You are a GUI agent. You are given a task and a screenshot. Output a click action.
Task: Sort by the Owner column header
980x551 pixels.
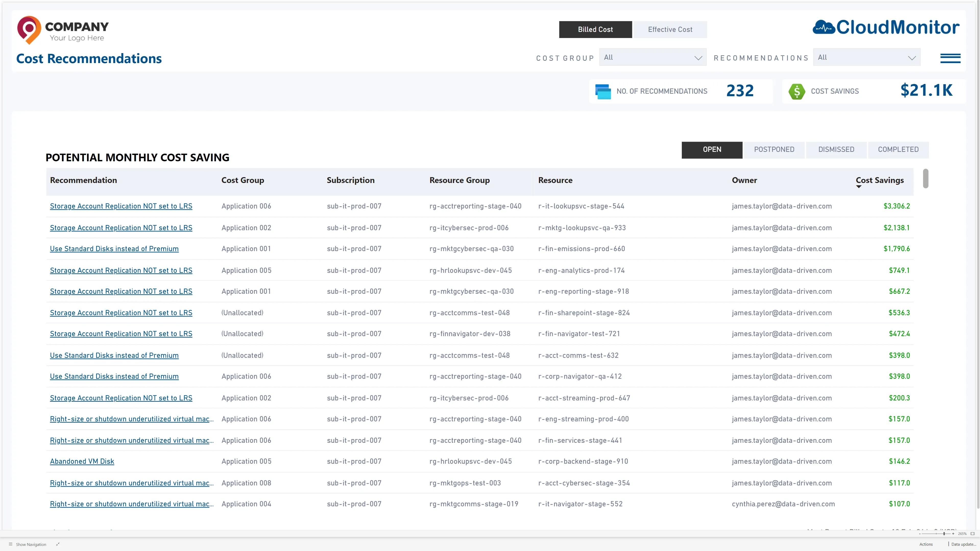[744, 180]
